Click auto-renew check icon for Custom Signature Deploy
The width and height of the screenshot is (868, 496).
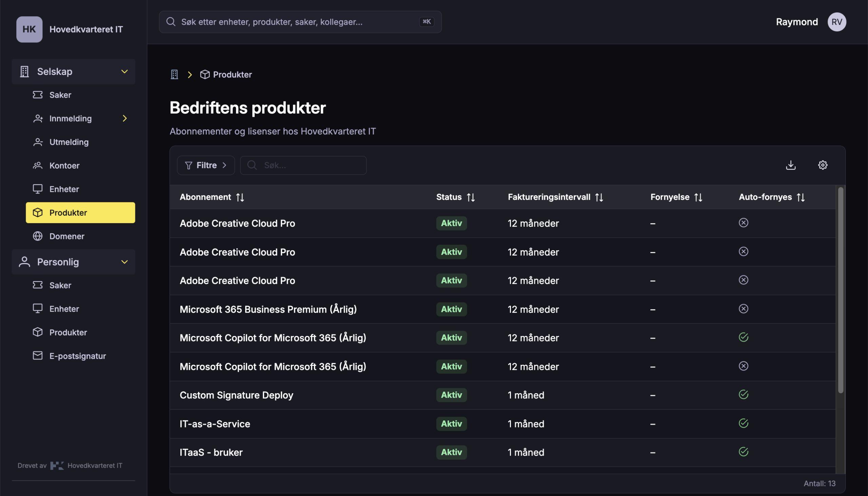[743, 395]
